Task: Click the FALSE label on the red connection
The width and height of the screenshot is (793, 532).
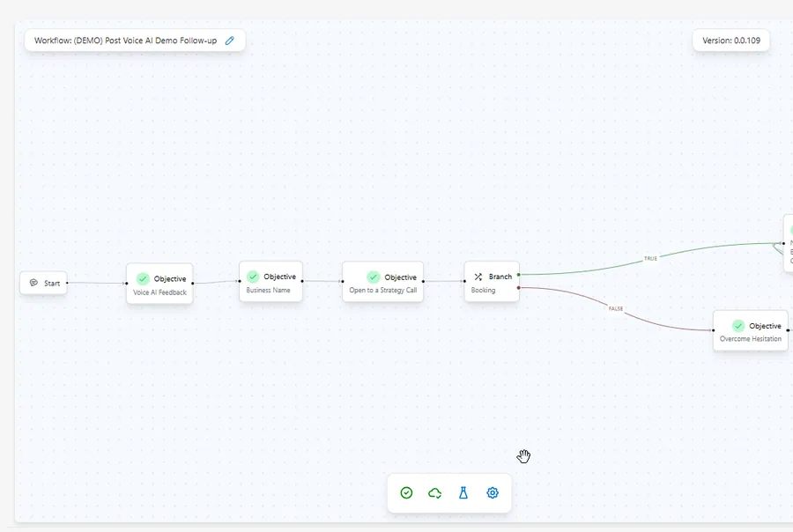Action: pyautogui.click(x=616, y=308)
